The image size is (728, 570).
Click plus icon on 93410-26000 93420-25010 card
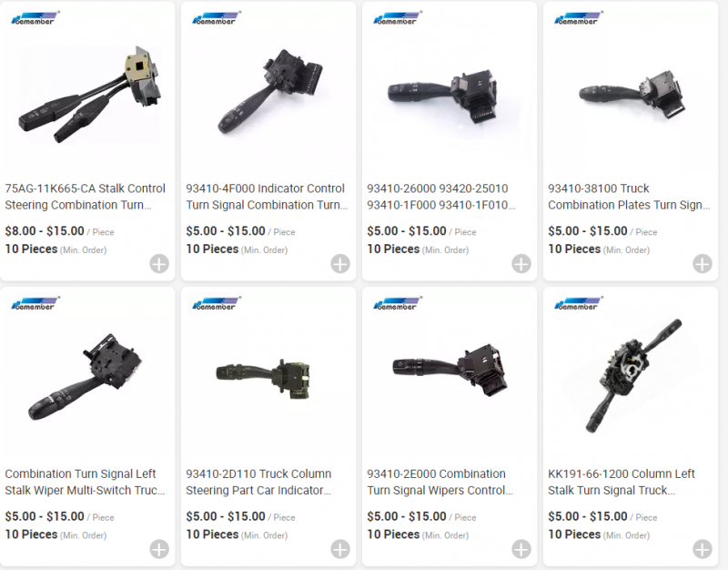[521, 264]
